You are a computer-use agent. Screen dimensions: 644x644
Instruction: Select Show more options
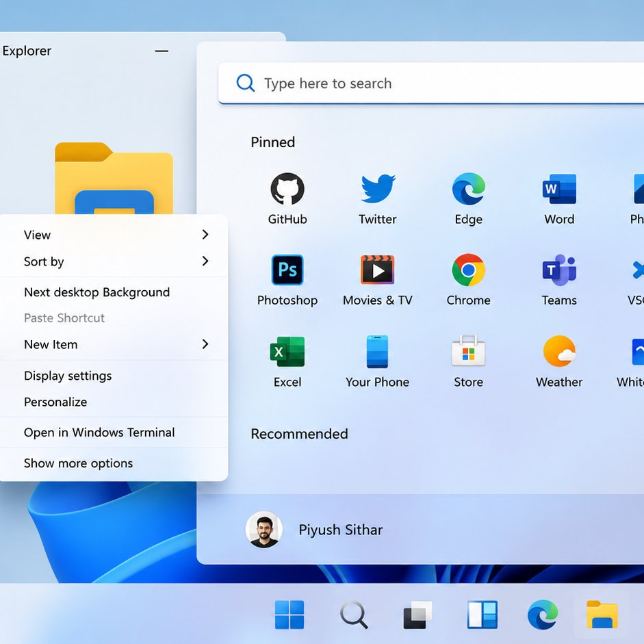point(114,463)
